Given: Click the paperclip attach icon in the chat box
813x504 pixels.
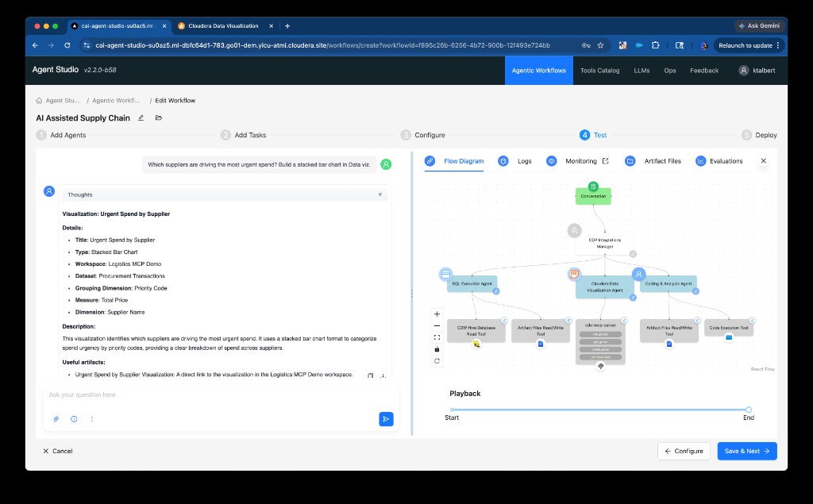Looking at the screenshot, I should 56,419.
